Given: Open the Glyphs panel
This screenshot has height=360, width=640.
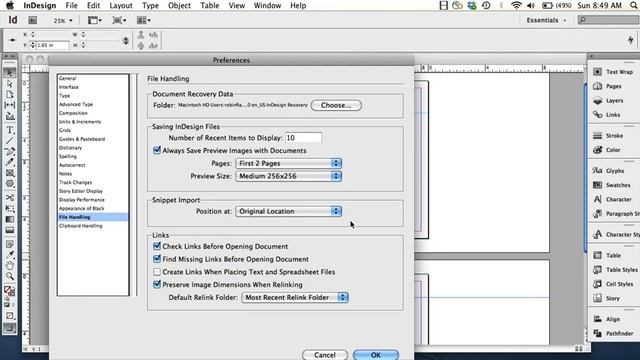Looking at the screenshot, I should (x=609, y=171).
